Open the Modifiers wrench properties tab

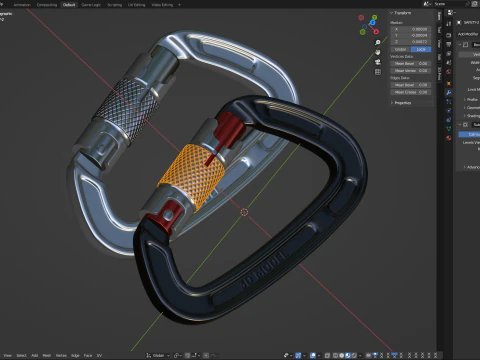[449, 92]
